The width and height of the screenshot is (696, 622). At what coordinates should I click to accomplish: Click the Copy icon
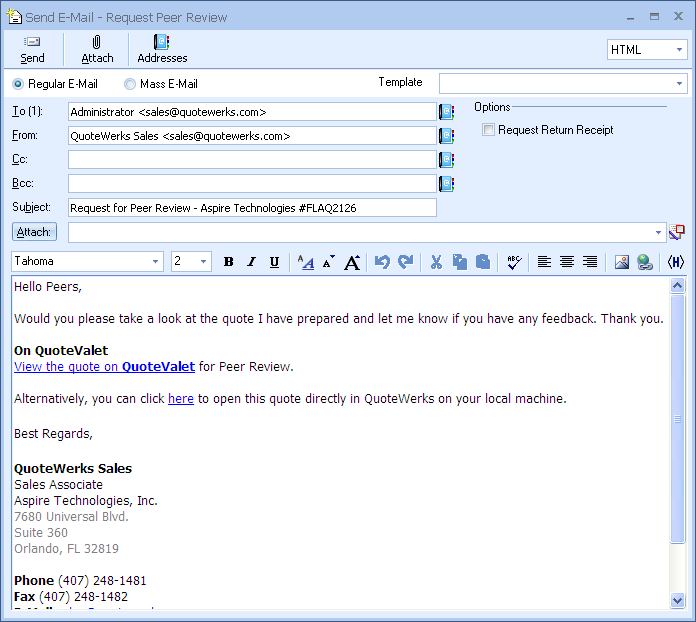point(459,262)
